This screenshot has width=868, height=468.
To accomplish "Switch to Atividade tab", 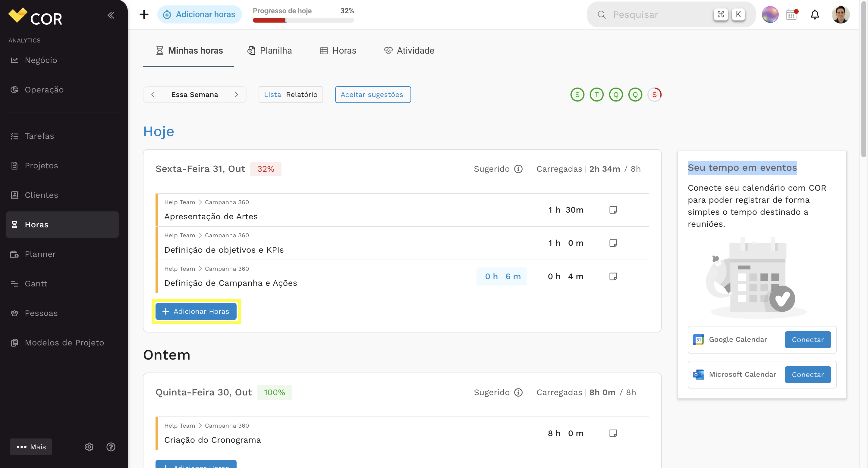I will [x=409, y=51].
